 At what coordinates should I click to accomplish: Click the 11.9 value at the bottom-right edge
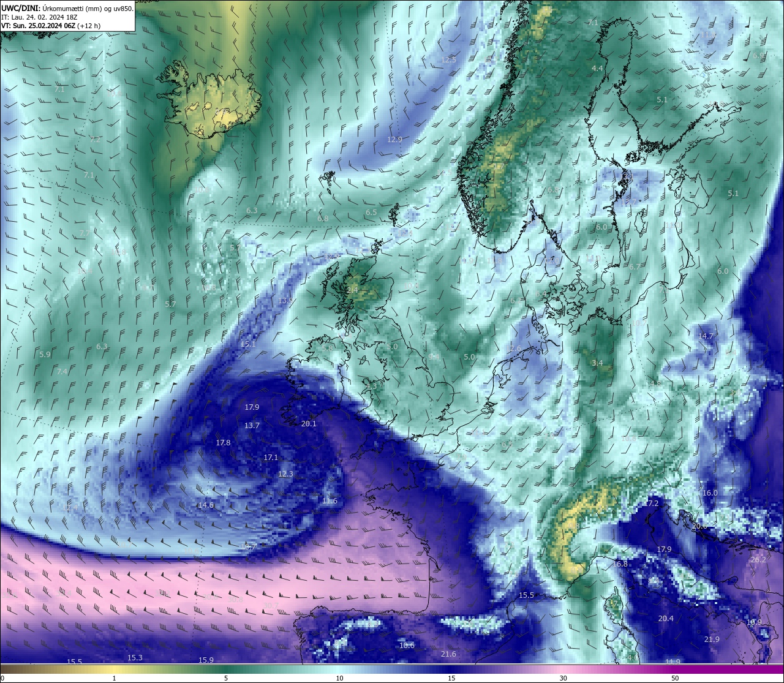[673, 662]
